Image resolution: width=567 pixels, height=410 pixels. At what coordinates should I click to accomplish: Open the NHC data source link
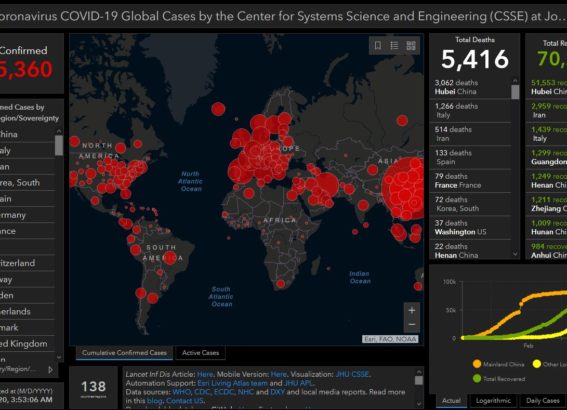[x=246, y=392]
